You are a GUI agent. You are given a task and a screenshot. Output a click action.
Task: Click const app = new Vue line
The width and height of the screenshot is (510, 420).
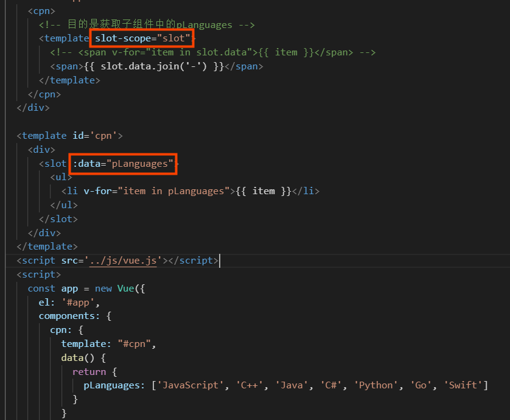point(86,289)
